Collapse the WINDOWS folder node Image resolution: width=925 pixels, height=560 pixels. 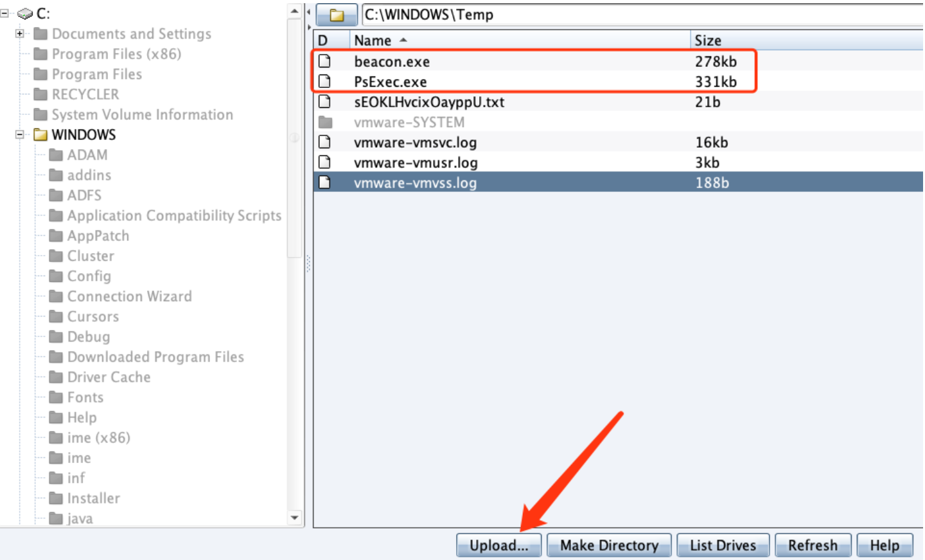(x=20, y=134)
